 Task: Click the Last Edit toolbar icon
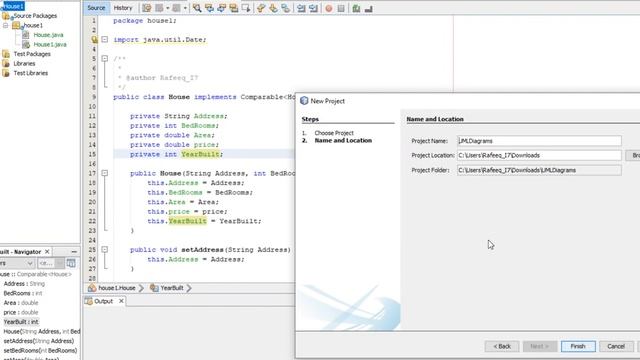pyautogui.click(x=147, y=8)
